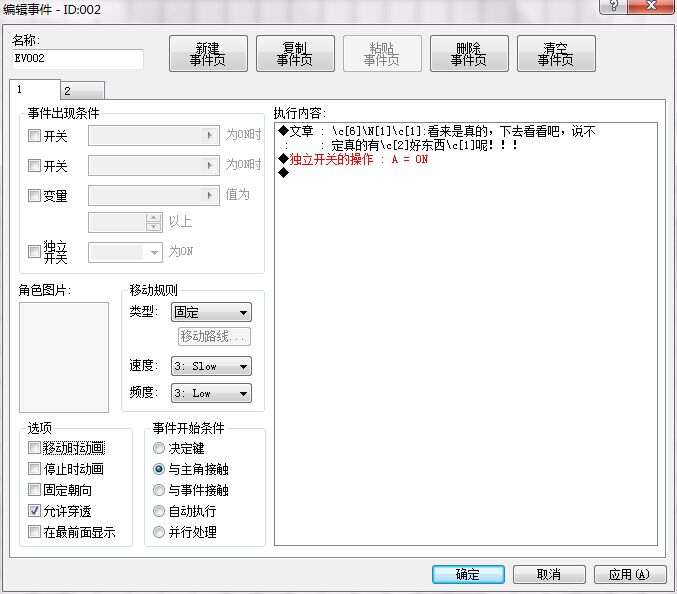The width and height of the screenshot is (677, 594).
Task: Choose 自动执行 as start condition
Action: 159,511
